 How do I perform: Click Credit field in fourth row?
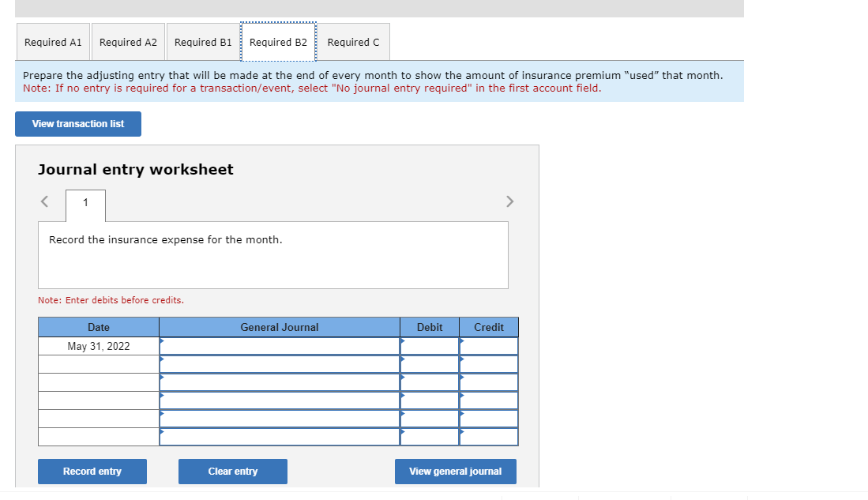(489, 400)
